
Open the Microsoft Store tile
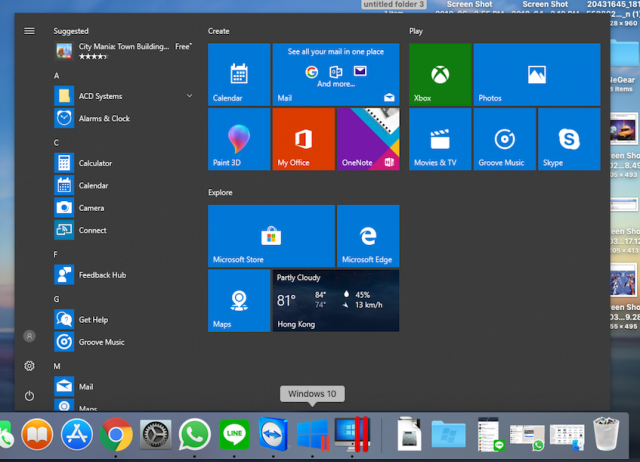pyautogui.click(x=271, y=236)
